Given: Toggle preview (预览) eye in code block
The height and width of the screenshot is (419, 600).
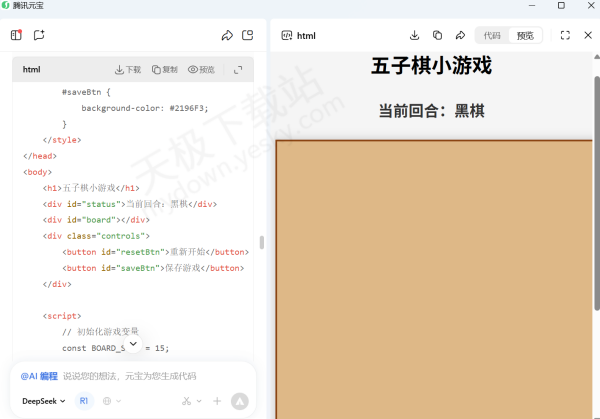Looking at the screenshot, I should (201, 70).
